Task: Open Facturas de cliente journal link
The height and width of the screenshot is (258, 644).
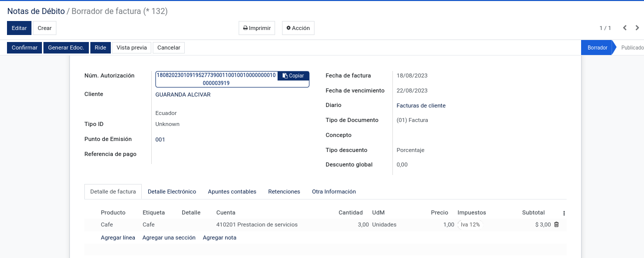Action: pos(421,105)
